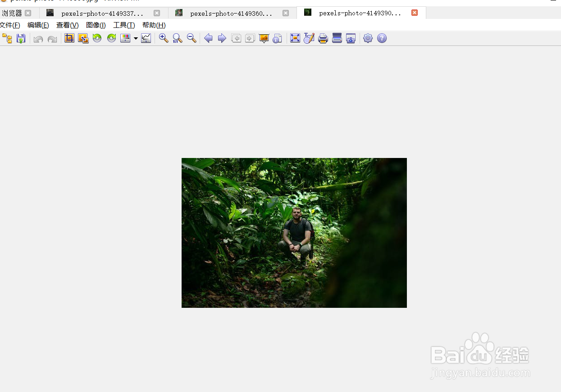The width and height of the screenshot is (561, 392).
Task: Select the Crop tool icon
Action: pos(69,38)
